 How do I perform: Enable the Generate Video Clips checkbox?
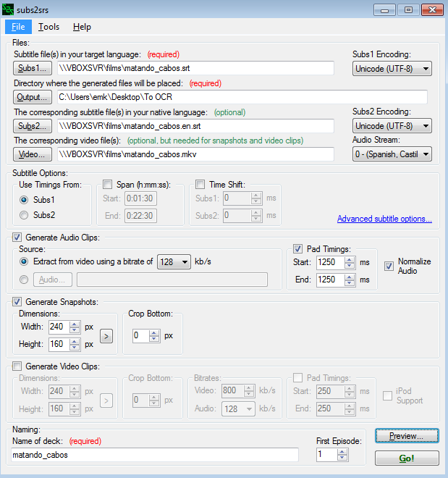coord(17,366)
